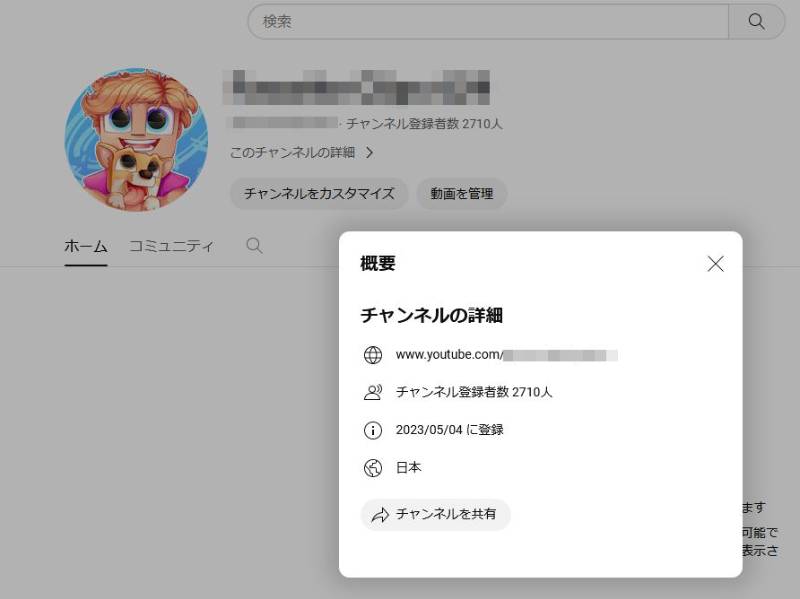Screen dimensions: 800x599
Task: Click the subscribers icon in the details
Action: [x=373, y=392]
